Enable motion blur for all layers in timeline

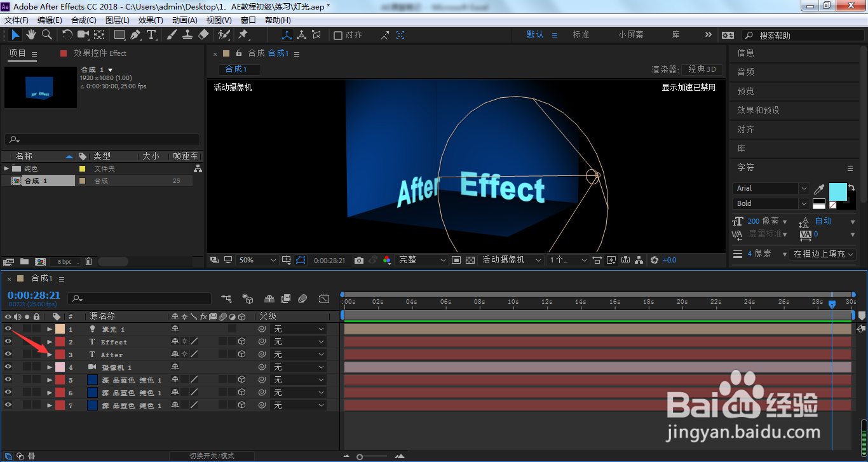pos(302,298)
